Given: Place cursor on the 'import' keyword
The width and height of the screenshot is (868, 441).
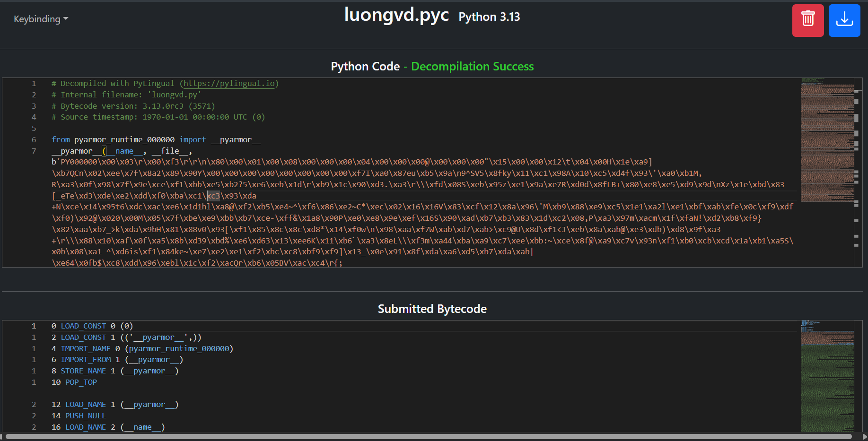Looking at the screenshot, I should (192, 140).
